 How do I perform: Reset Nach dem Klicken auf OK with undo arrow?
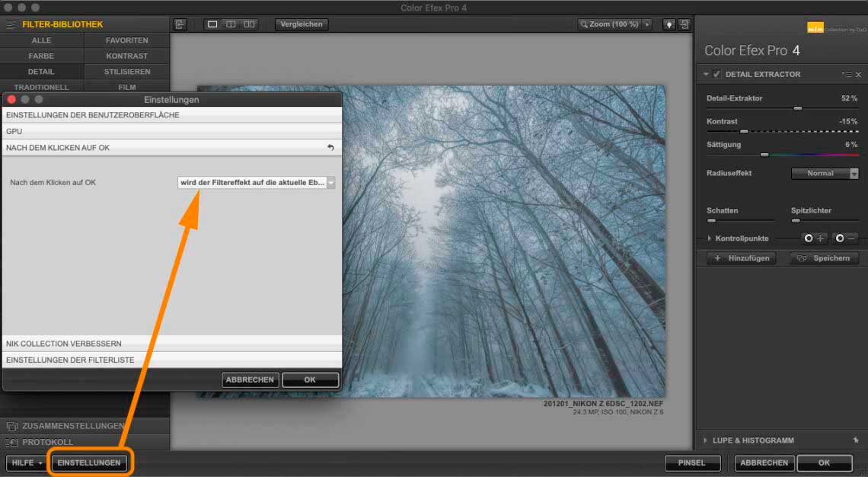click(330, 147)
